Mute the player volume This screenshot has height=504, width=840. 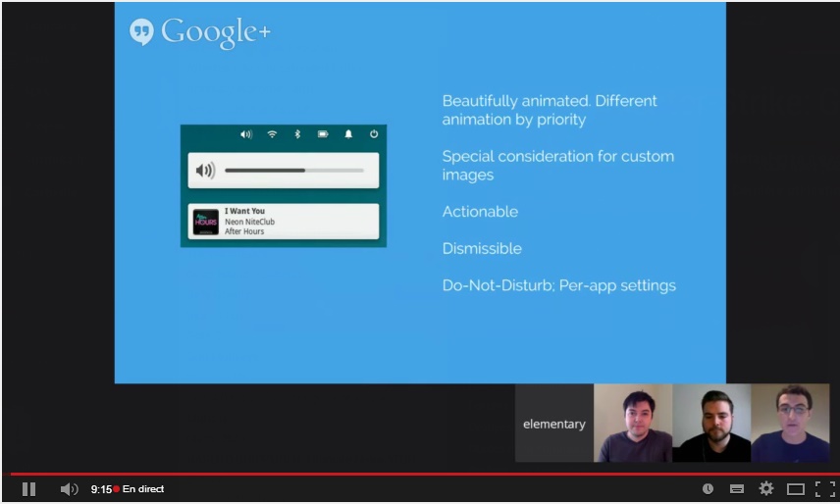(x=69, y=489)
